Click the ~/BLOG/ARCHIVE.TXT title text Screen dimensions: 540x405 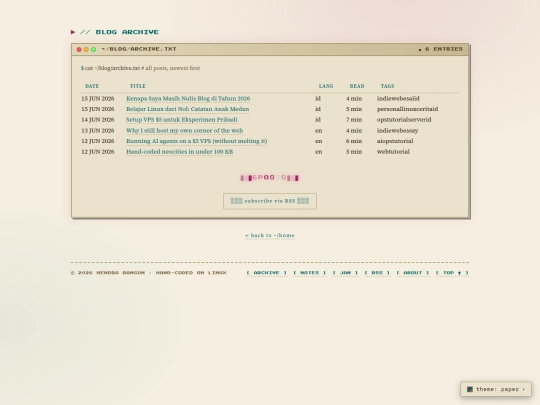(139, 49)
